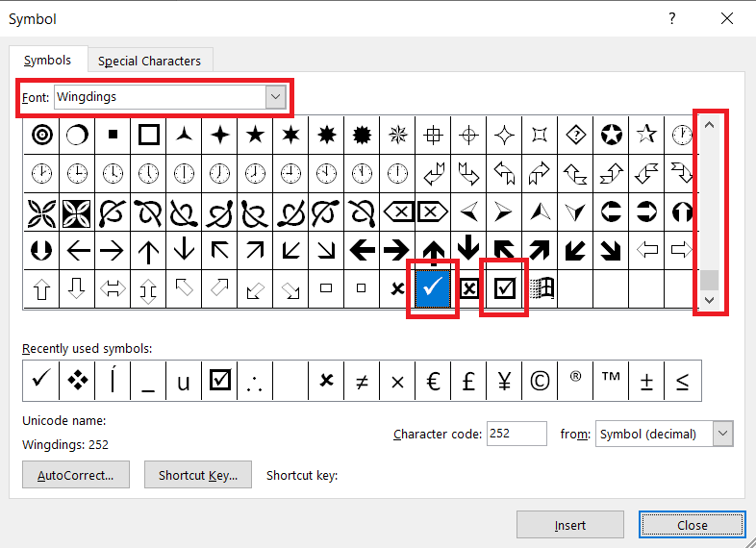Pick yen sign in recently used symbols

504,381
